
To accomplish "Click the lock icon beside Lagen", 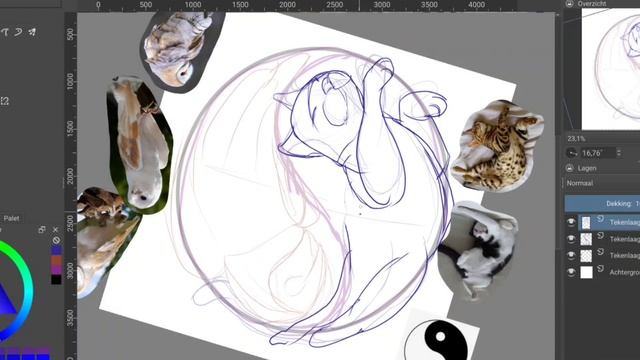I will 570,168.
